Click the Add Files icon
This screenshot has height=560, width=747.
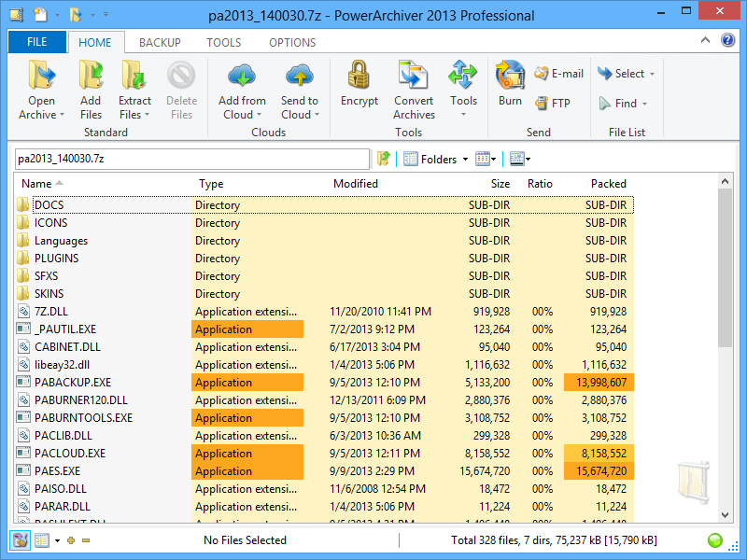(x=91, y=77)
